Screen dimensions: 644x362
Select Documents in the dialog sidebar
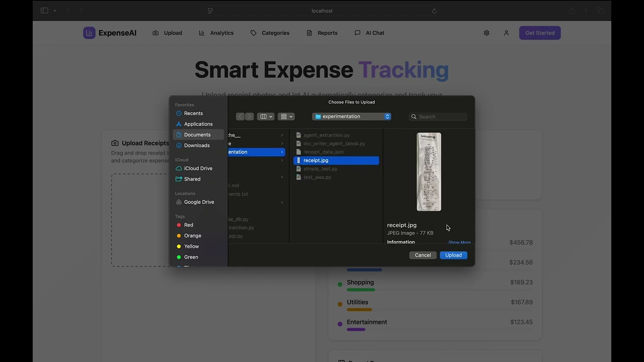[x=198, y=135]
